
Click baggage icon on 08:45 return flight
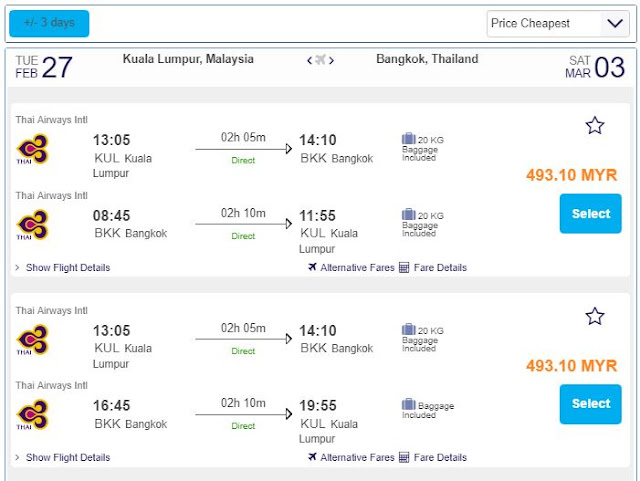tap(408, 214)
